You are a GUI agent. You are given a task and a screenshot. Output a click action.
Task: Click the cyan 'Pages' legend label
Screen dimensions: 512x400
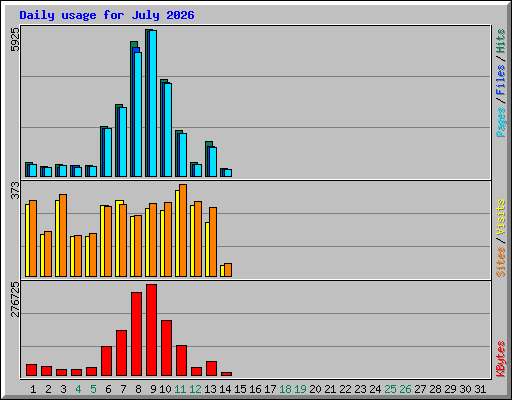click(x=501, y=122)
